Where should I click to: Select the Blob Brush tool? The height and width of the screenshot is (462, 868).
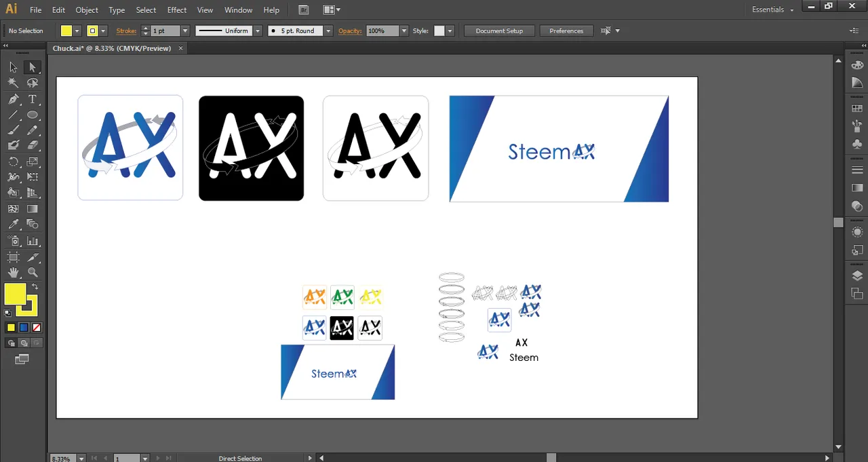pyautogui.click(x=14, y=145)
